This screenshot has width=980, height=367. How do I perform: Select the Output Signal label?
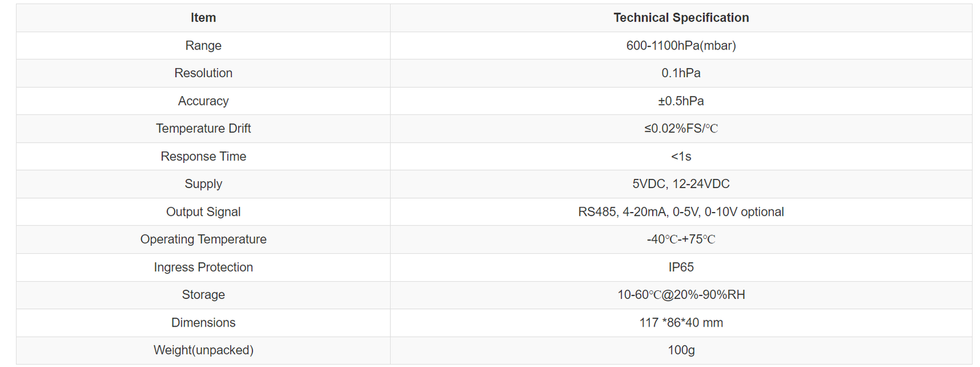click(203, 212)
